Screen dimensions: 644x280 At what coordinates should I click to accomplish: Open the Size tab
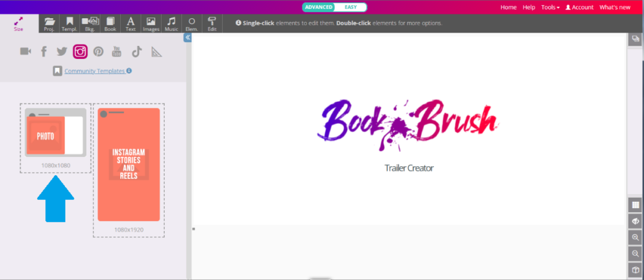coord(18,24)
